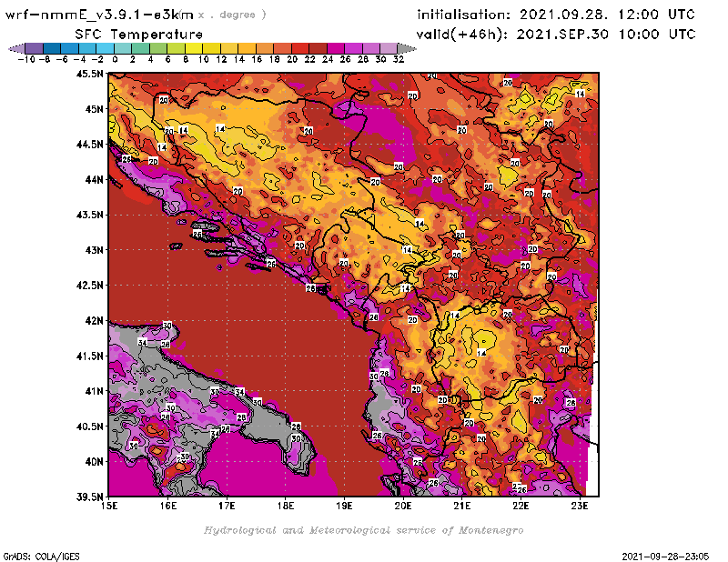Click the legend swatch between 18 and 20
Screen dimensions: 728x562
coord(282,49)
